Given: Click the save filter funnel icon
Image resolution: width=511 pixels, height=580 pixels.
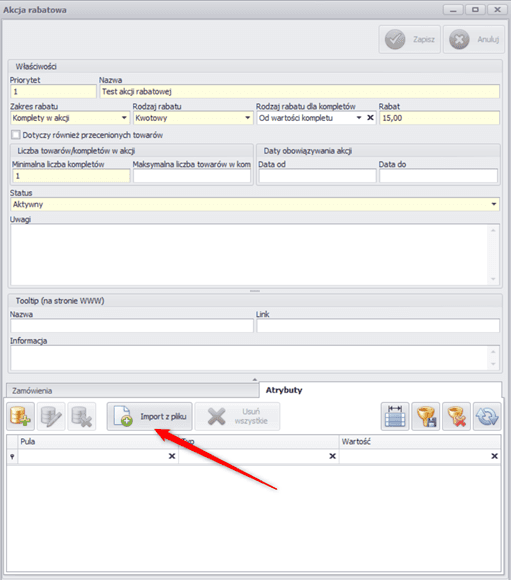Looking at the screenshot, I should tap(426, 416).
